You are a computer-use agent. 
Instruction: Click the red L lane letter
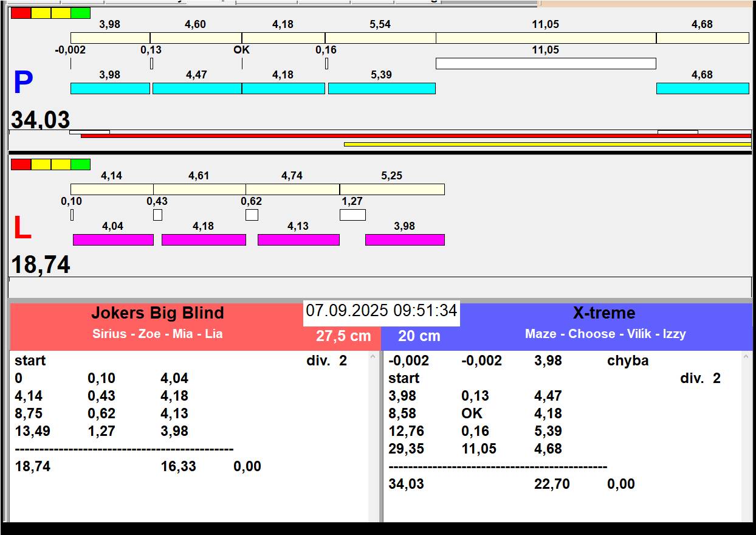[x=22, y=229]
